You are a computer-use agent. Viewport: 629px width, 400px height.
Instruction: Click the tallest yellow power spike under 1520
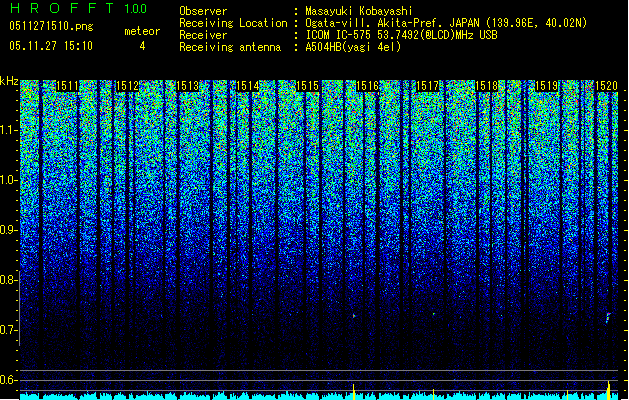(x=609, y=390)
